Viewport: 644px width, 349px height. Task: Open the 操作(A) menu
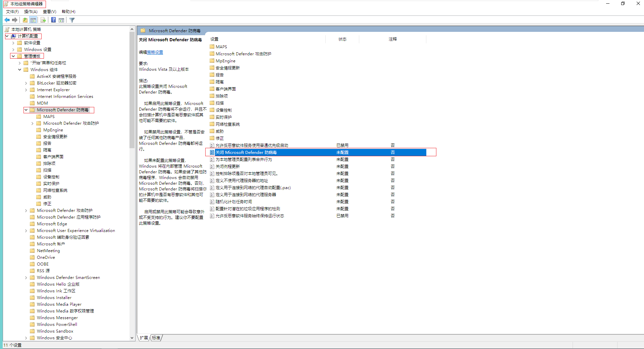pyautogui.click(x=31, y=12)
